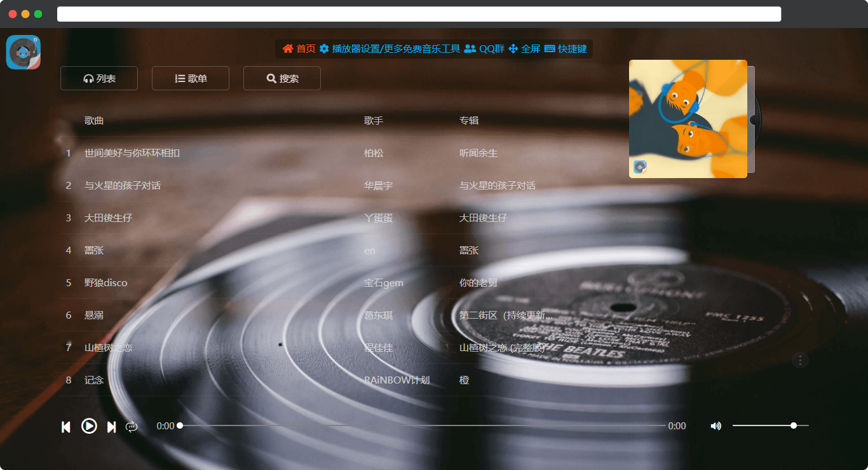868x470 pixels.
Task: Open the QQ群 link
Action: click(484, 49)
